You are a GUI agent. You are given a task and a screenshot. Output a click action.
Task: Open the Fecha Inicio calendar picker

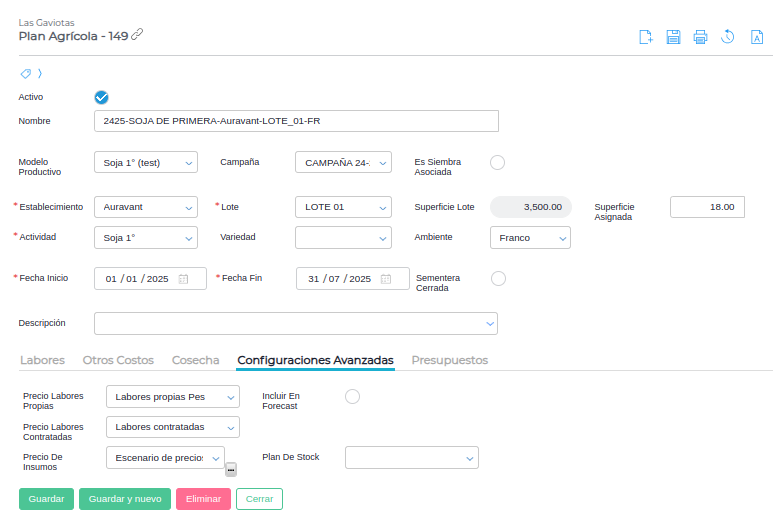pos(184,279)
